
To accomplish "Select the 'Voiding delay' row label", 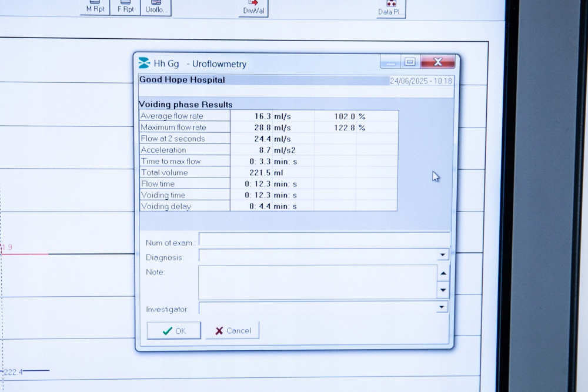I will (185, 206).
